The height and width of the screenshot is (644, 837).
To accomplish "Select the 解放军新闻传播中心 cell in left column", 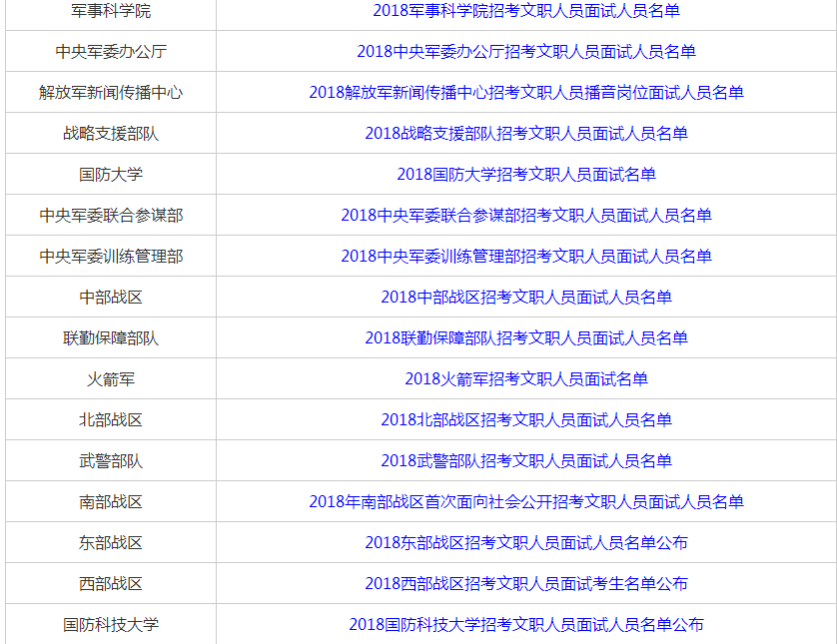I will (x=111, y=92).
